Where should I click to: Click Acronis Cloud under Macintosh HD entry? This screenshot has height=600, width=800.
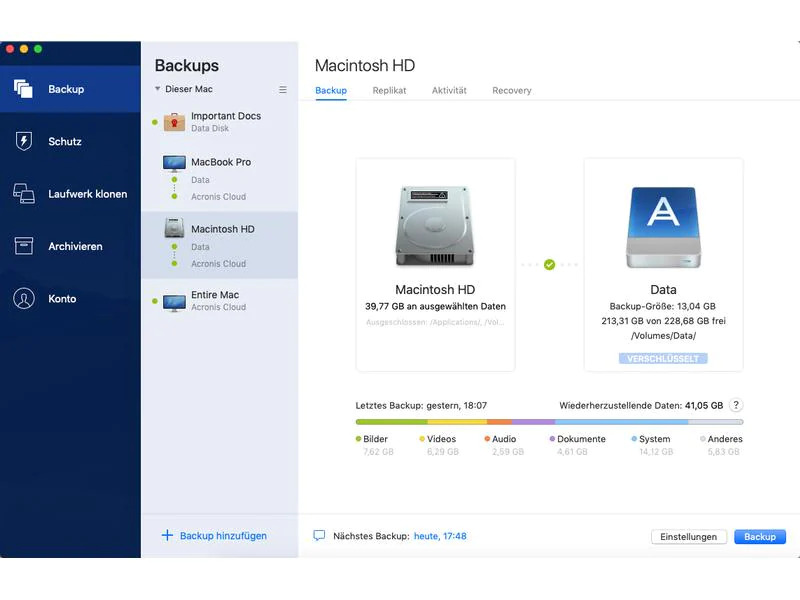[x=218, y=264]
